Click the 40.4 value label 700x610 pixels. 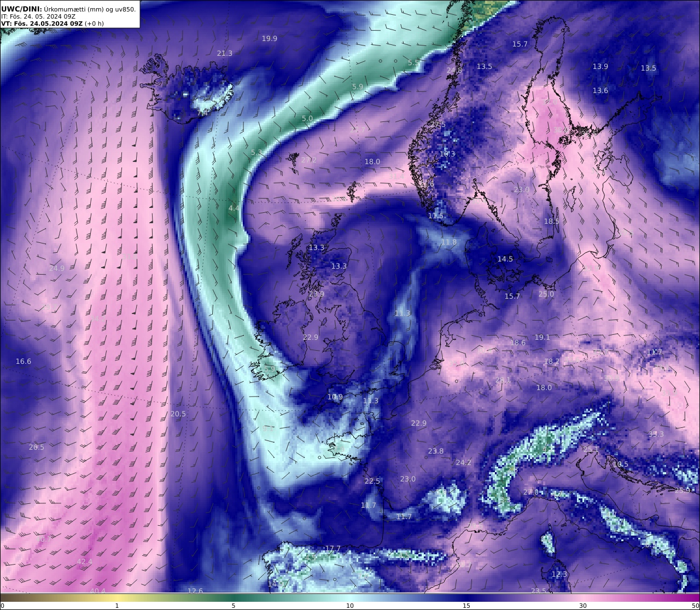coord(98,591)
